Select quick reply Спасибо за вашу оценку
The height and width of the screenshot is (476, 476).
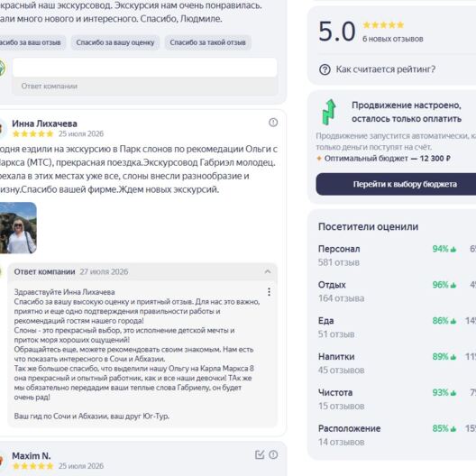click(115, 42)
